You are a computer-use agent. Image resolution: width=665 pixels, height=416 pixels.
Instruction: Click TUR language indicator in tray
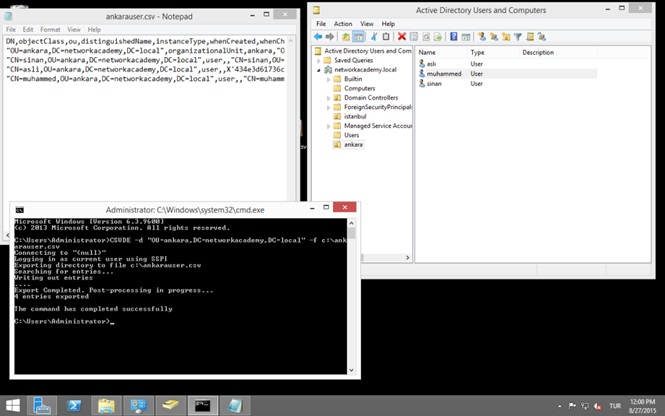(x=615, y=406)
